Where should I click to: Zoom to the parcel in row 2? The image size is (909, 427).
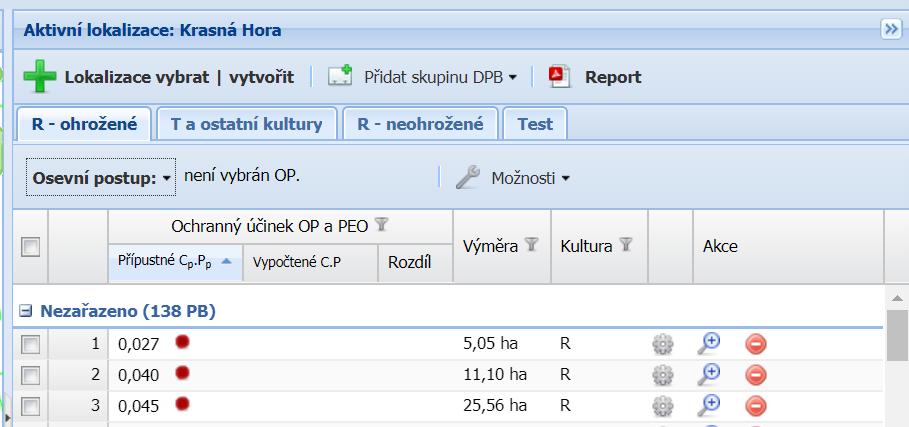pos(708,374)
